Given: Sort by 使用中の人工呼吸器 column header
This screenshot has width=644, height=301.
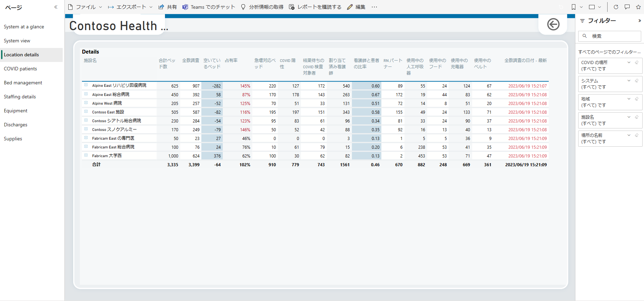Looking at the screenshot, I should click(415, 66).
